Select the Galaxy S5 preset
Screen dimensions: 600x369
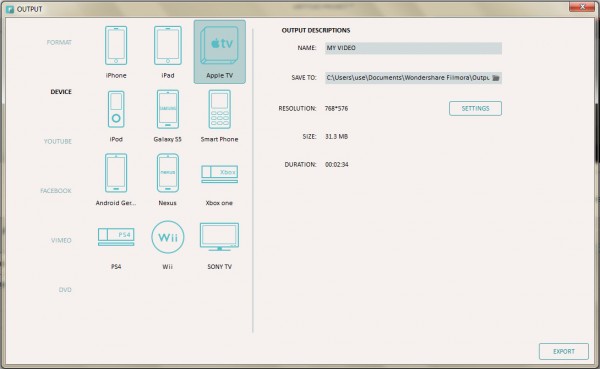(x=168, y=116)
